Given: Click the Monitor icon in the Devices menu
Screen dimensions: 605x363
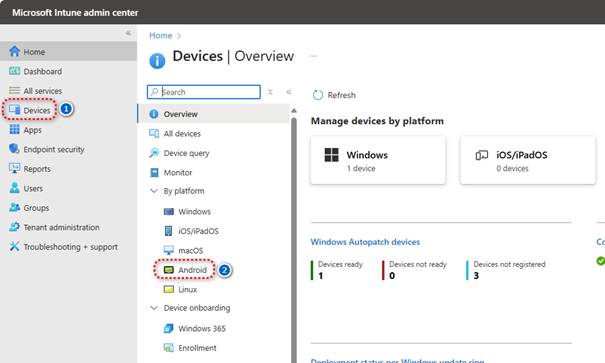Looking at the screenshot, I should 154,172.
